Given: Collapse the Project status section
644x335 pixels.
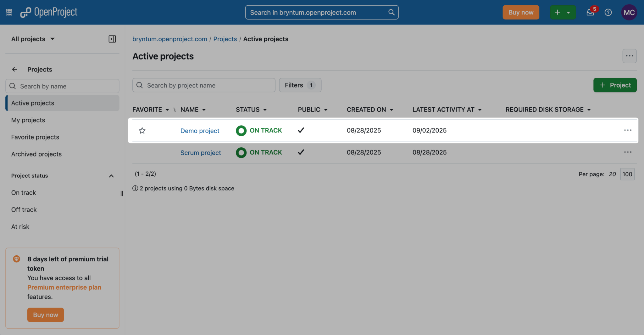Looking at the screenshot, I should (x=111, y=176).
